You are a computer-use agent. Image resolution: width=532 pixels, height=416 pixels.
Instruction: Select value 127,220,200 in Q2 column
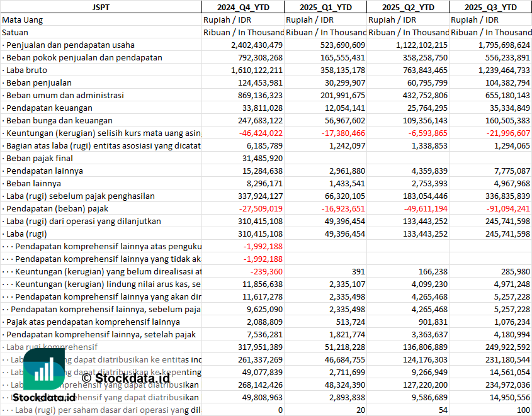pyautogui.click(x=425, y=385)
